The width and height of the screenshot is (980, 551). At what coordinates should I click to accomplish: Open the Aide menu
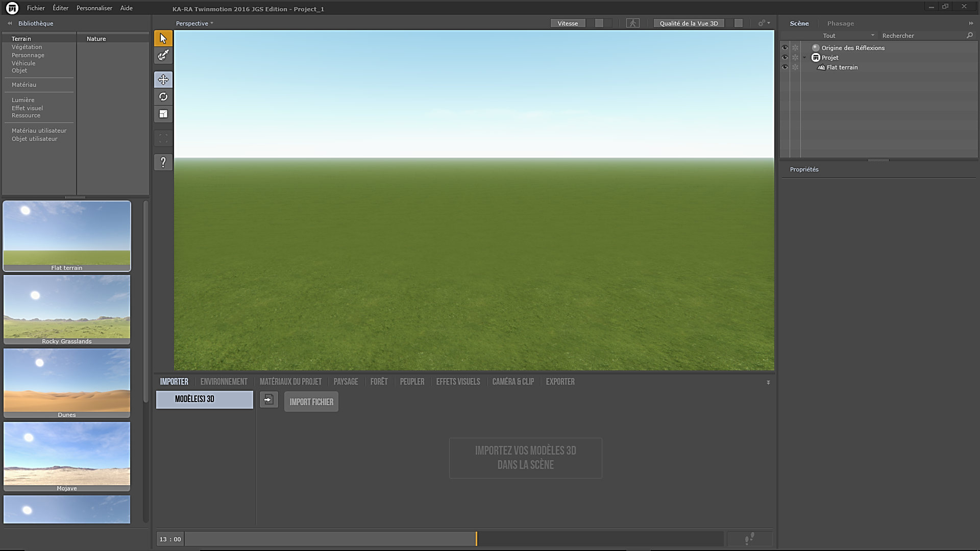[126, 8]
